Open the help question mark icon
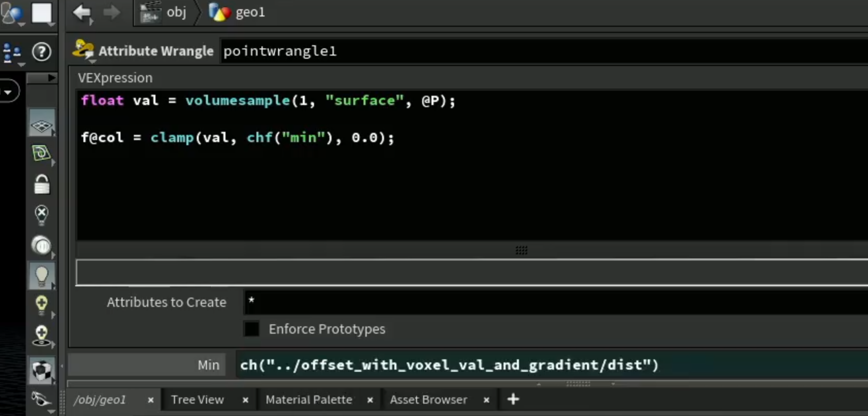 42,51
